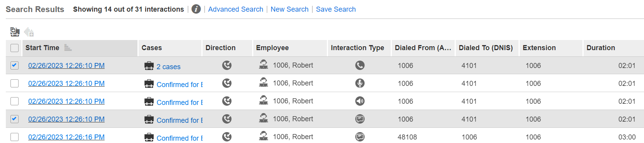Click the Employee column header
Image resolution: width=644 pixels, height=143 pixels.
(290, 48)
